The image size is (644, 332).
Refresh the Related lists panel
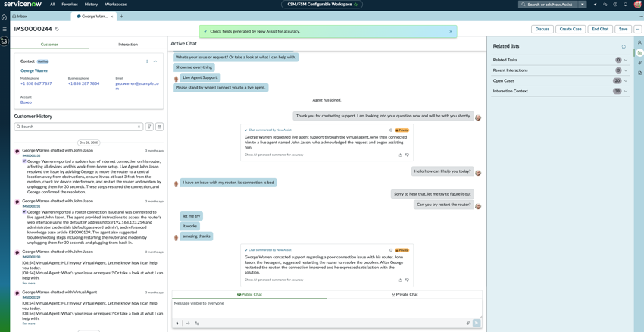(624, 47)
